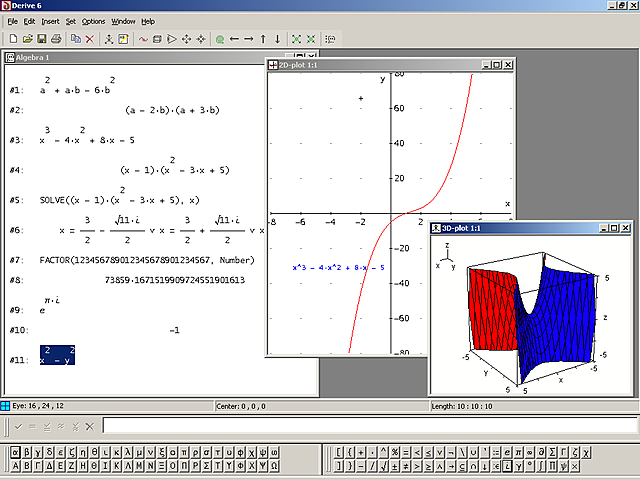Insert the partial derivative symbol

[x=541, y=452]
